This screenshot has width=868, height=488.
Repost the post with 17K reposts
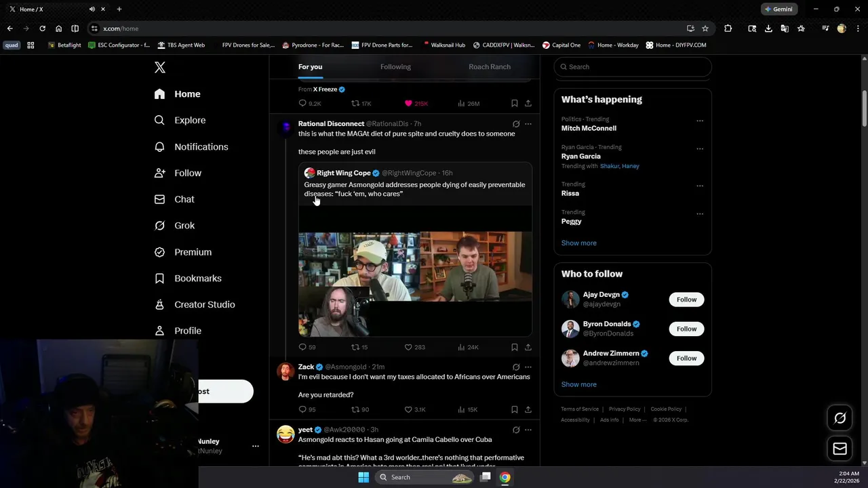[361, 104]
